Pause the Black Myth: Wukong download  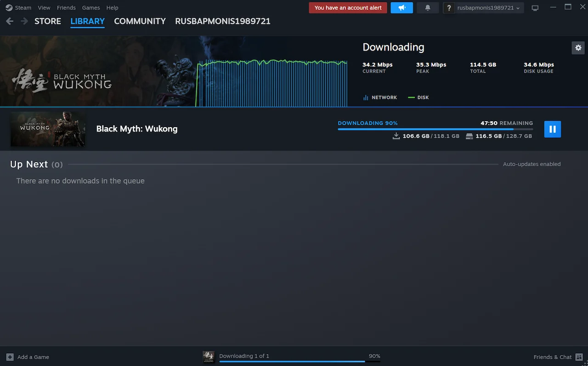pos(553,129)
